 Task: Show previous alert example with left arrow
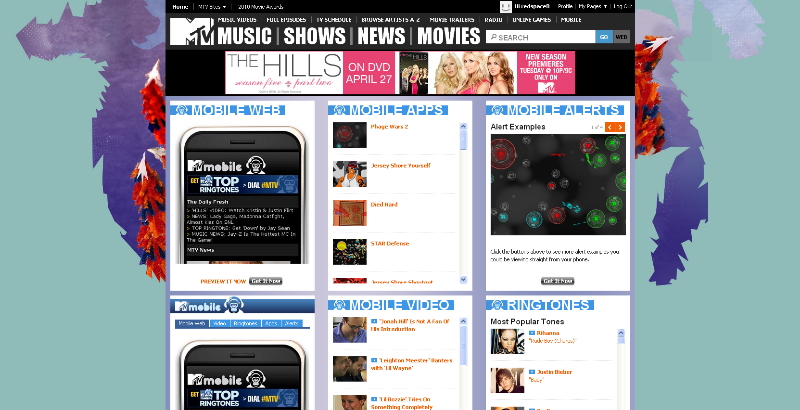pos(609,127)
